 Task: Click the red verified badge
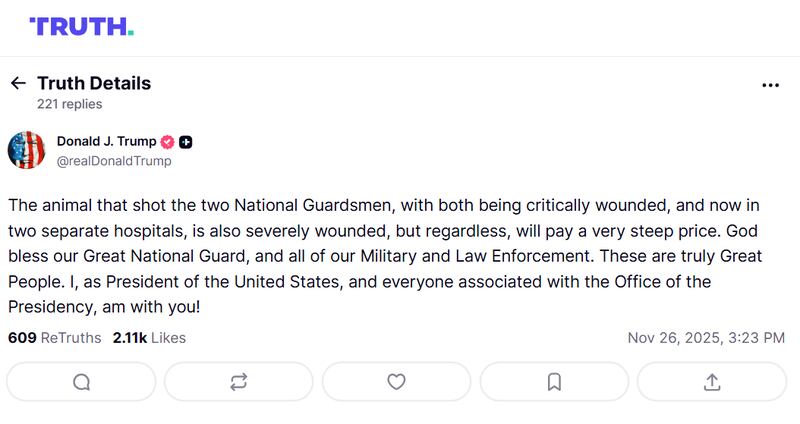pyautogui.click(x=168, y=142)
